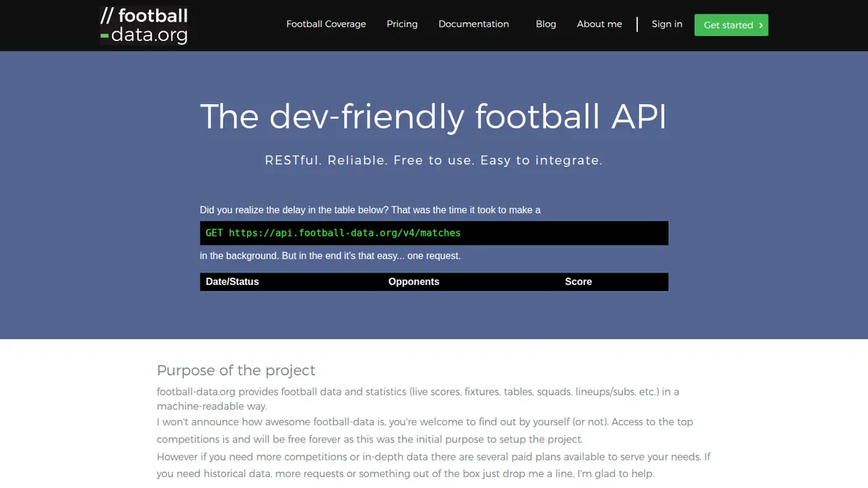Click the green Get started button
868x488 pixels.
click(731, 25)
